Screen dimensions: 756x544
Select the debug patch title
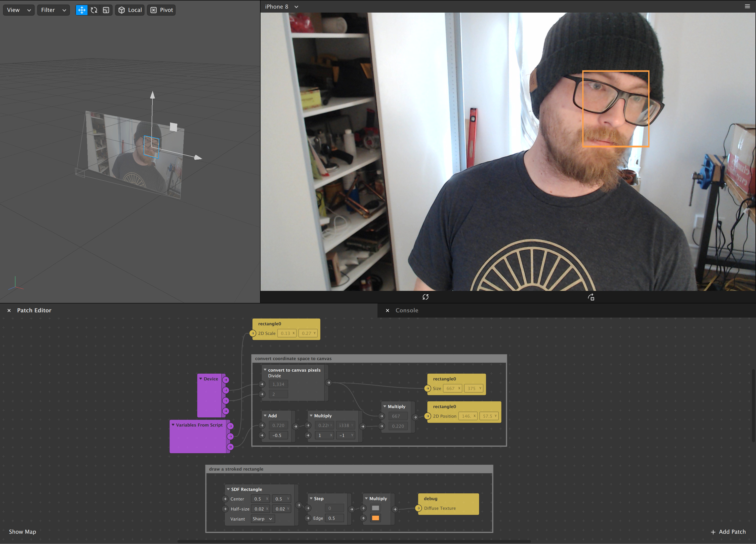click(431, 499)
